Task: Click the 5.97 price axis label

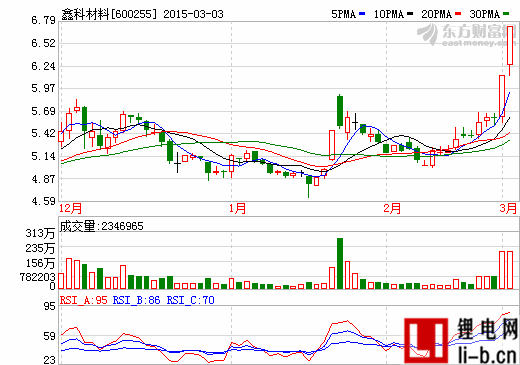Action: pyautogui.click(x=43, y=88)
